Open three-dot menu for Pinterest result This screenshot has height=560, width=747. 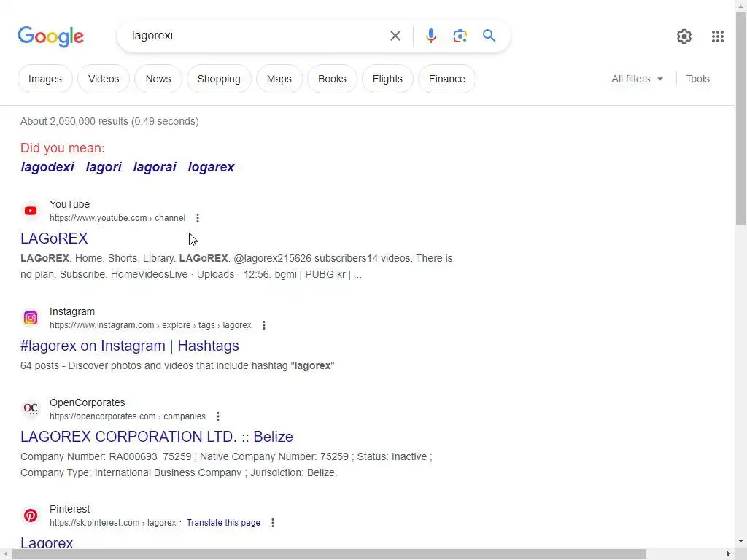(x=273, y=523)
